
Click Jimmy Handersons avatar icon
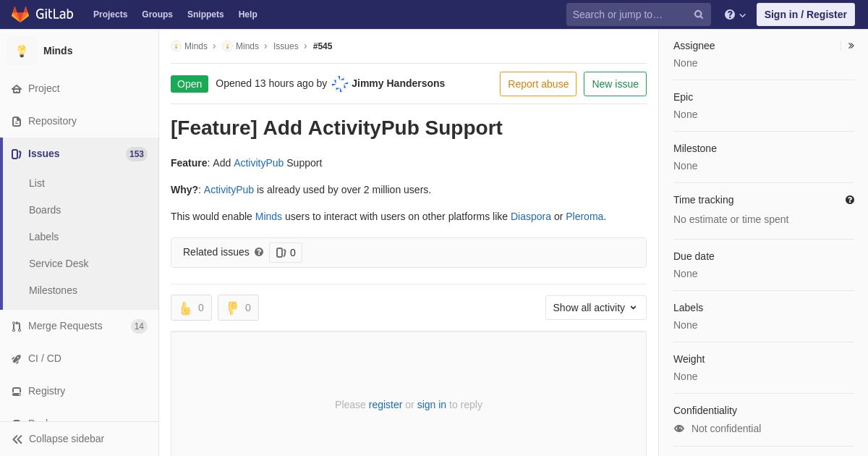click(x=340, y=84)
